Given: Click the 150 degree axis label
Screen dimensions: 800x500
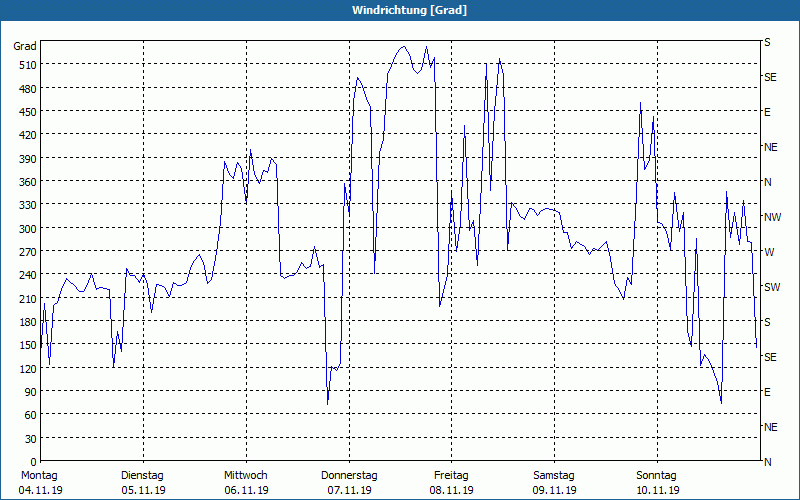Looking at the screenshot, I should click(28, 345).
